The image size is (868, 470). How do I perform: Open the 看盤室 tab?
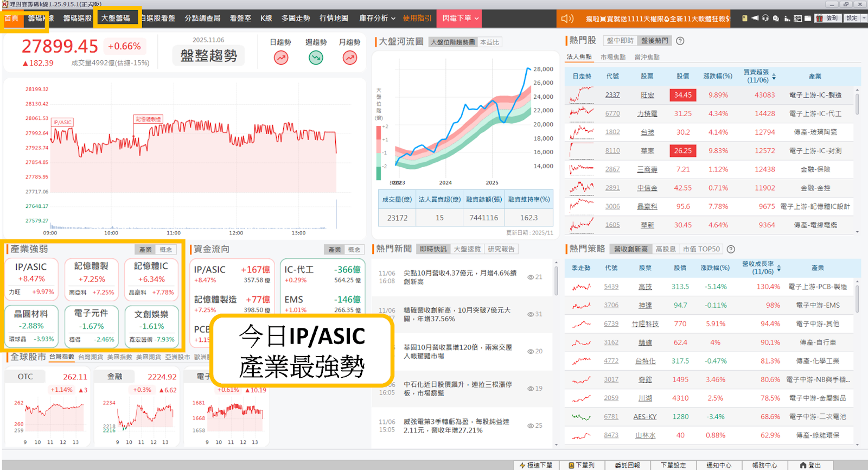[x=240, y=18]
